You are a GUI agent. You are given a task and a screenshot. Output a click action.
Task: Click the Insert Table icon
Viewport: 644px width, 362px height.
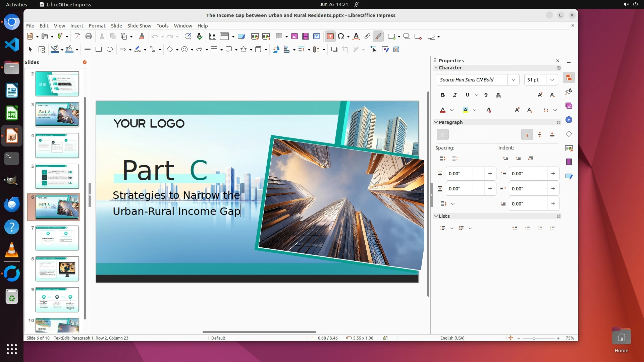click(x=279, y=37)
